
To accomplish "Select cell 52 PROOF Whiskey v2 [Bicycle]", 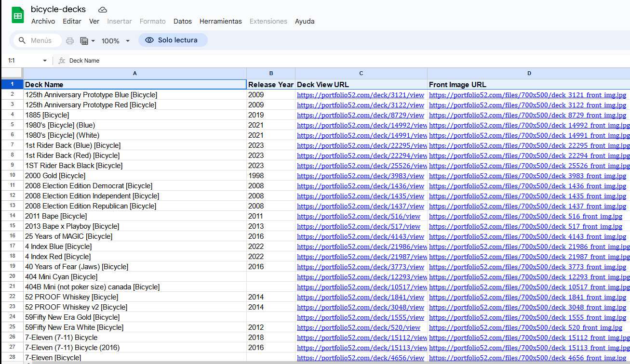I will (x=135, y=307).
